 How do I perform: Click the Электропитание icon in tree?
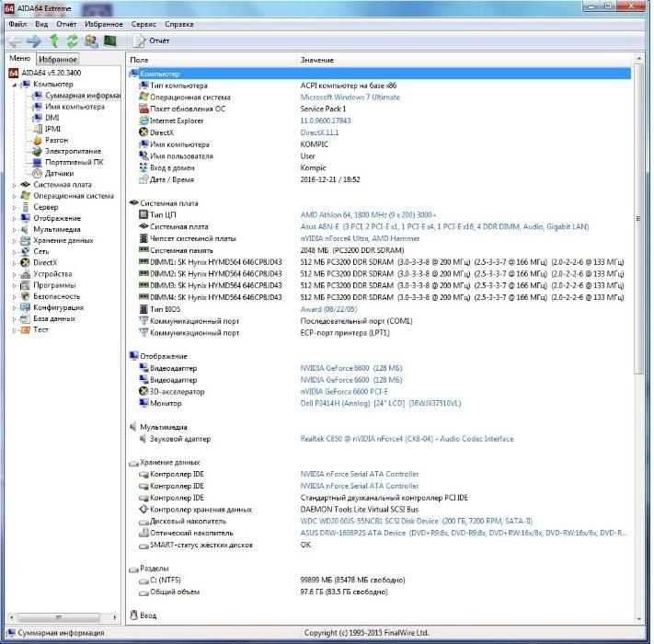pos(38,151)
